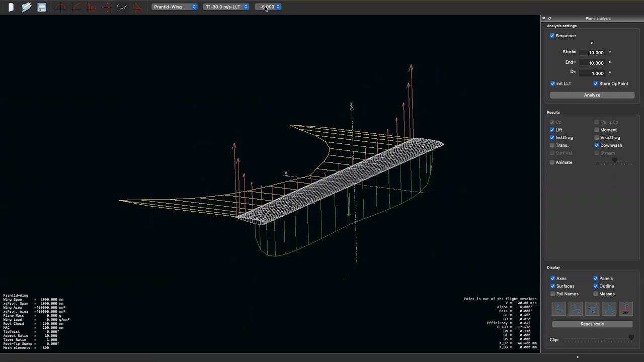Hide the Axes in the display
644x362 pixels.
552,279
